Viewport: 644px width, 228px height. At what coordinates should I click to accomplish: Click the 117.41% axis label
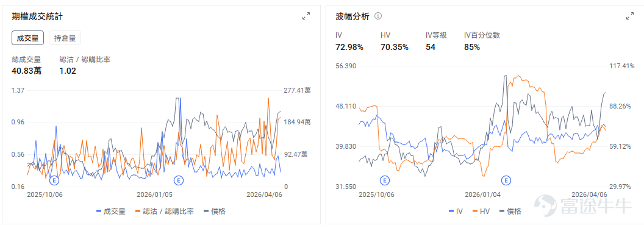point(622,66)
